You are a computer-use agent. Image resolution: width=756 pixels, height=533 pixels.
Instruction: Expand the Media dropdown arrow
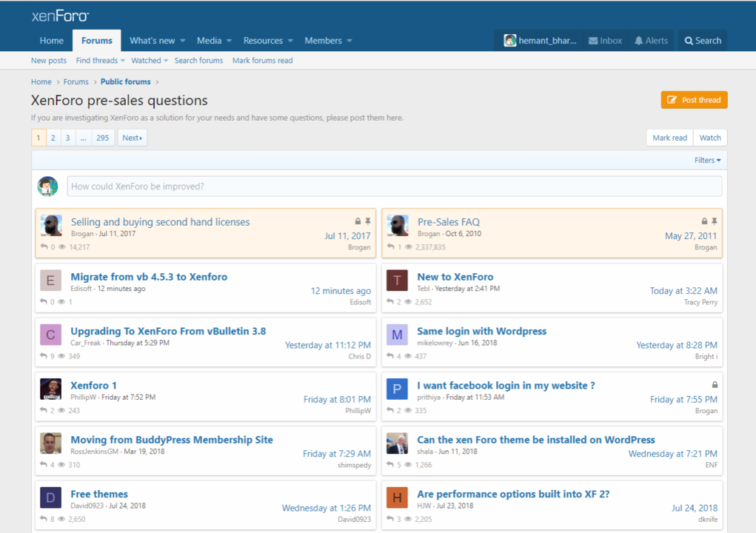229,41
